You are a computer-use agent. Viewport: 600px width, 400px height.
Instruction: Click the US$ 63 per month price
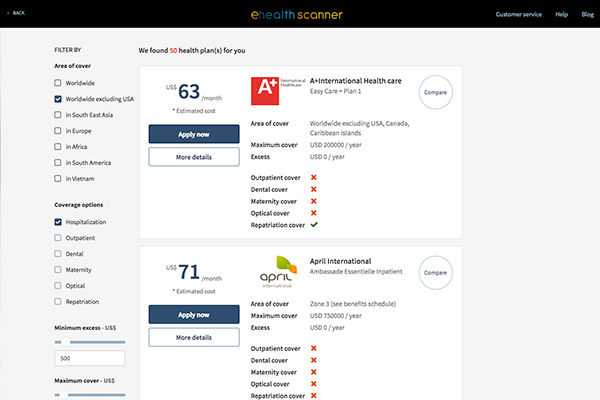click(194, 92)
